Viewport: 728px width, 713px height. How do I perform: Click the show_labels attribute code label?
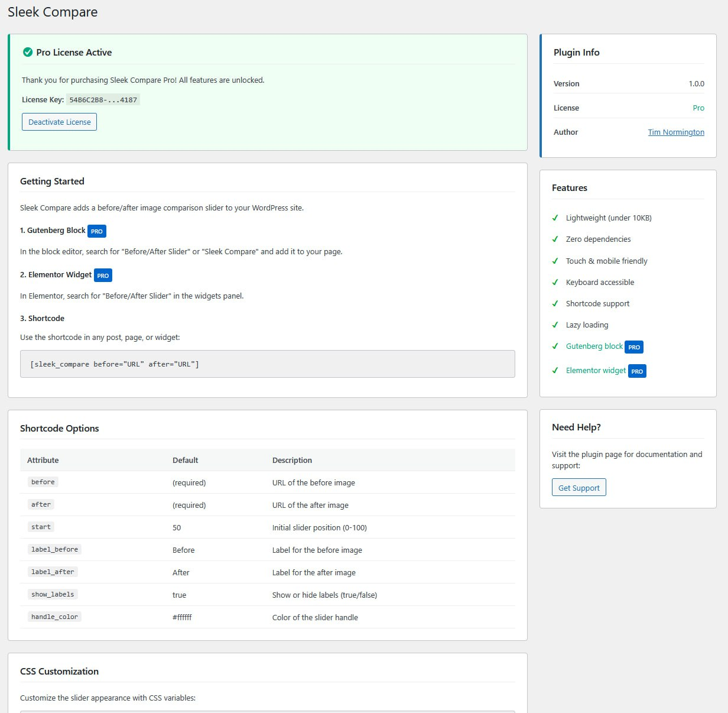(52, 594)
